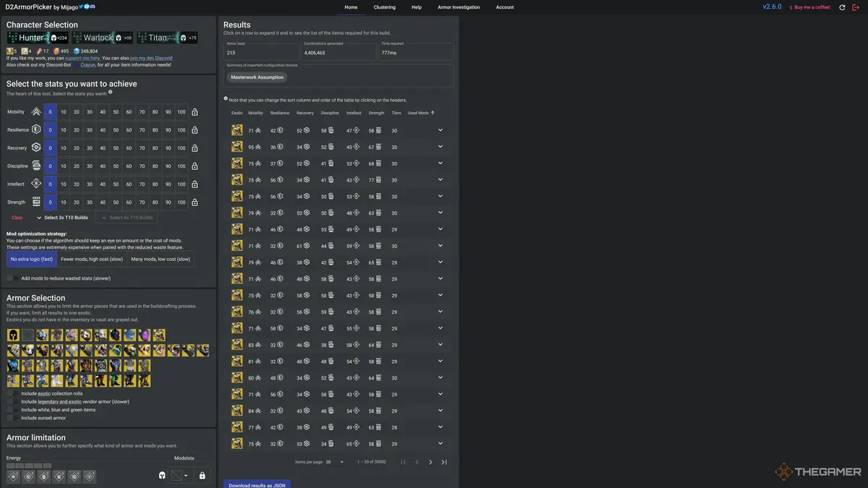This screenshot has height=488, width=868.
Task: Open the Clustering tab
Action: pos(385,7)
